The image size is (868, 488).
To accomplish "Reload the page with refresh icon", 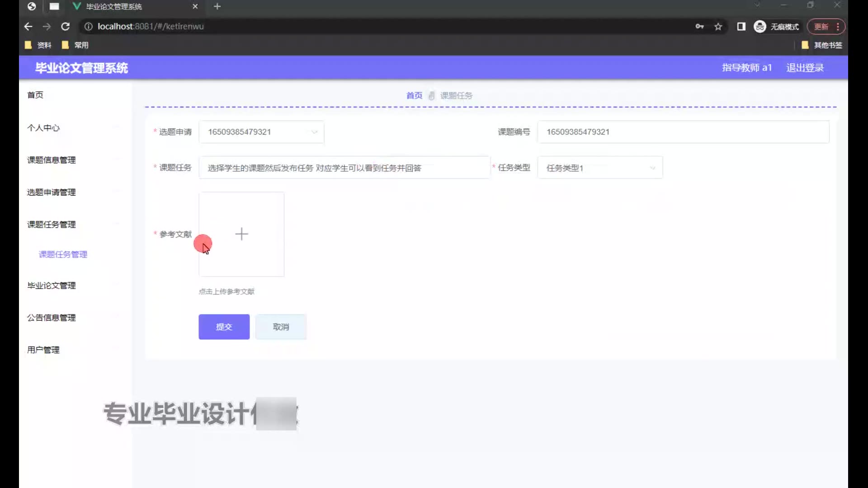I will tap(66, 27).
